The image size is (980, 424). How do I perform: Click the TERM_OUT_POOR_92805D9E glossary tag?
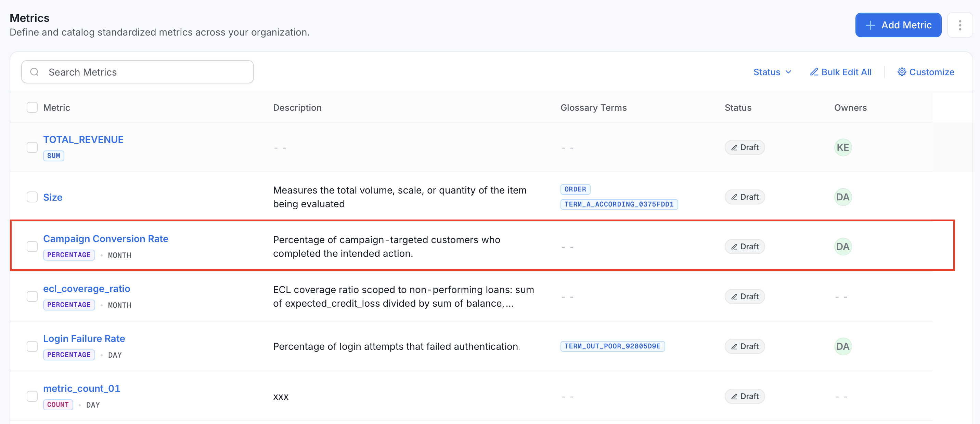click(612, 346)
